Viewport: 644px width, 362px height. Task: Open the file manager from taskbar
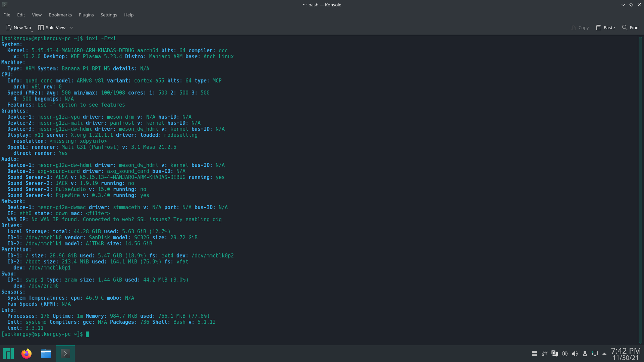46,354
